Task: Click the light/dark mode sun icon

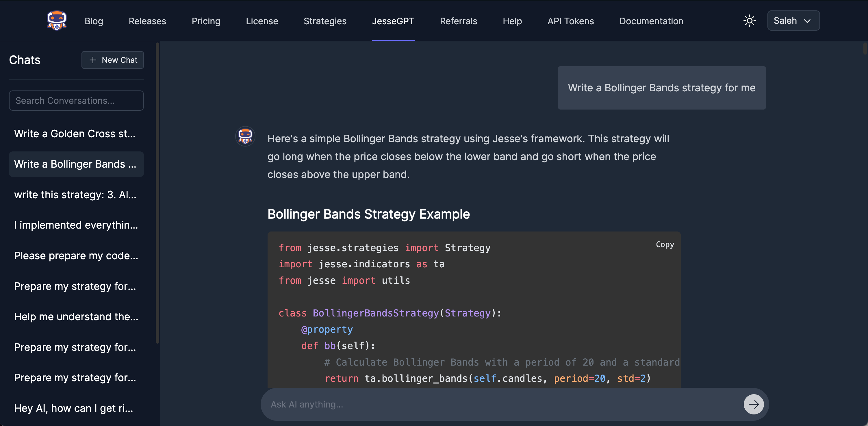Action: 750,21
